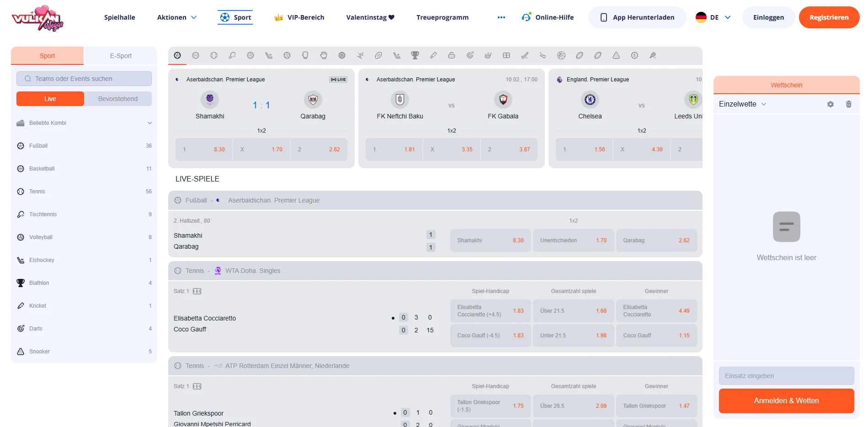Click the trophy icon in sports bar
The width and height of the screenshot is (868, 427).
415,55
